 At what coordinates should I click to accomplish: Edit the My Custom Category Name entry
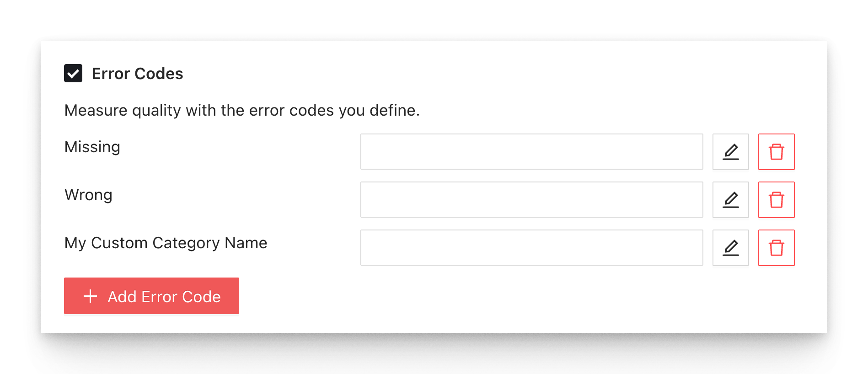[x=730, y=248]
